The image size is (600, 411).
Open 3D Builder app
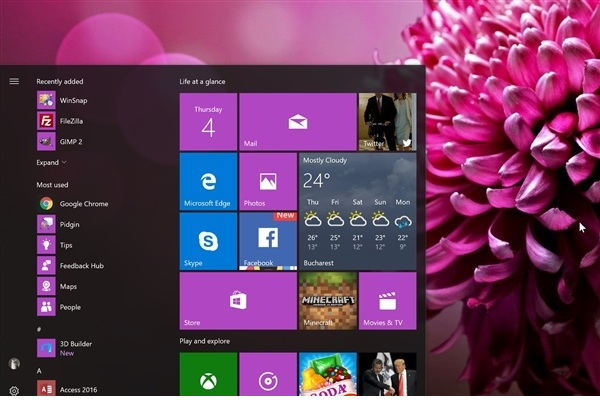coord(65,348)
